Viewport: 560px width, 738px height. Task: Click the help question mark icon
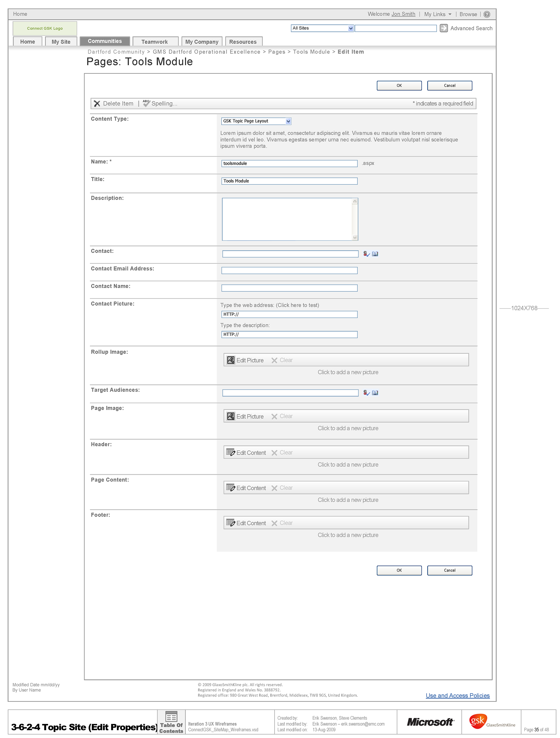pyautogui.click(x=487, y=14)
